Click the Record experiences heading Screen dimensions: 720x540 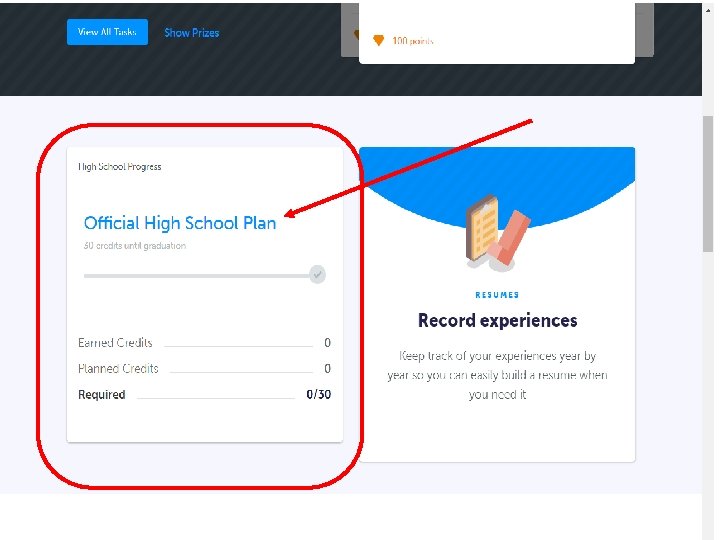pos(497,321)
